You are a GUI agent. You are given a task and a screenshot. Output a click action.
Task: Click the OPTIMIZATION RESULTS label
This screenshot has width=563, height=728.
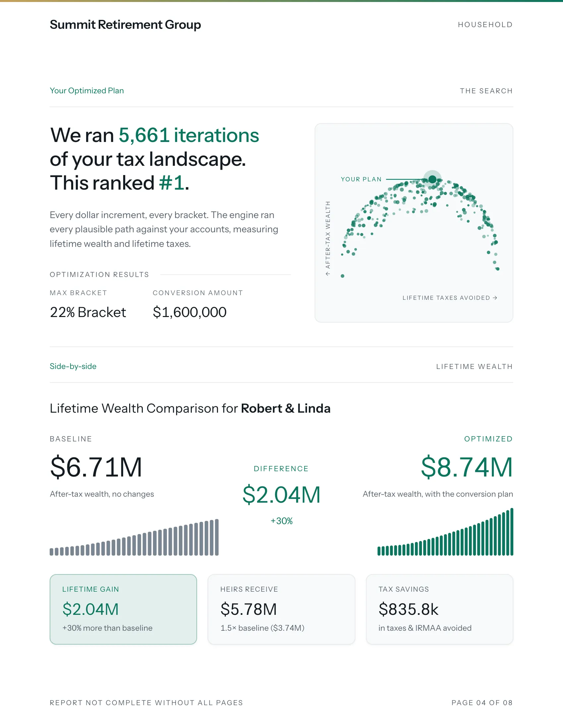(x=99, y=275)
